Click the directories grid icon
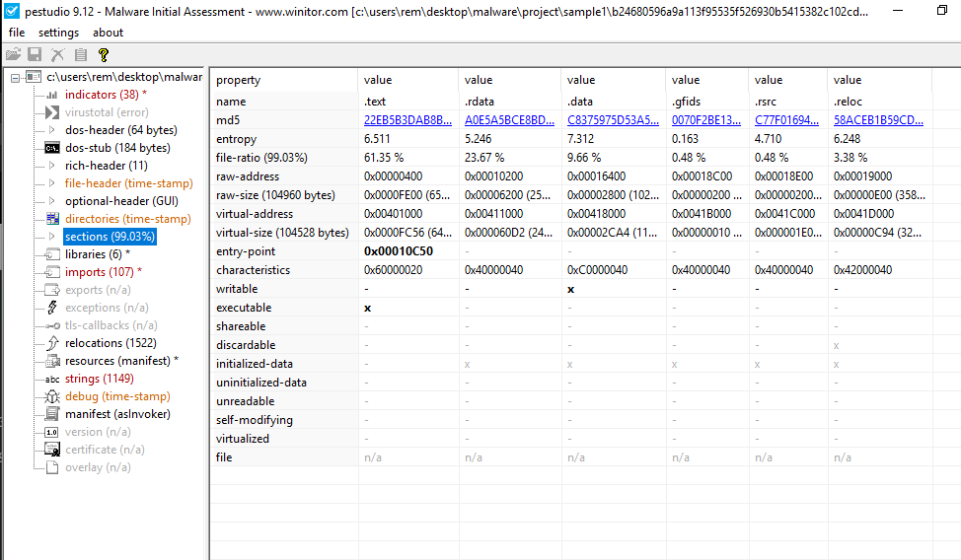961x560 pixels. 52,219
